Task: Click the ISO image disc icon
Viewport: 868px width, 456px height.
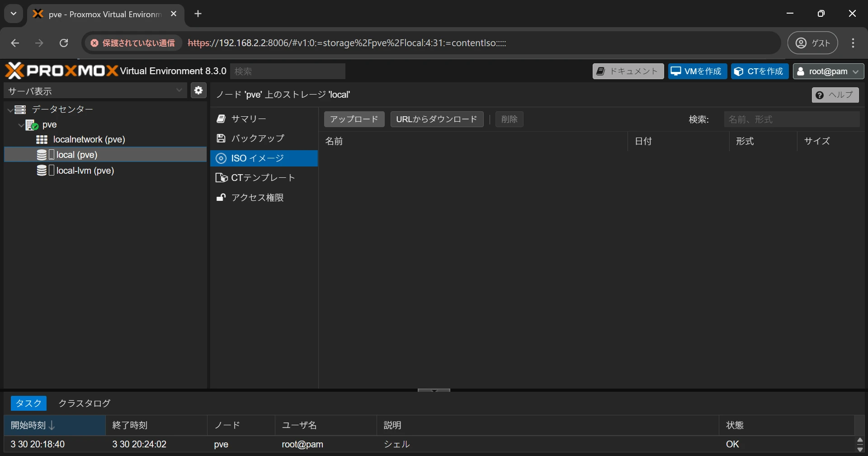Action: 221,158
